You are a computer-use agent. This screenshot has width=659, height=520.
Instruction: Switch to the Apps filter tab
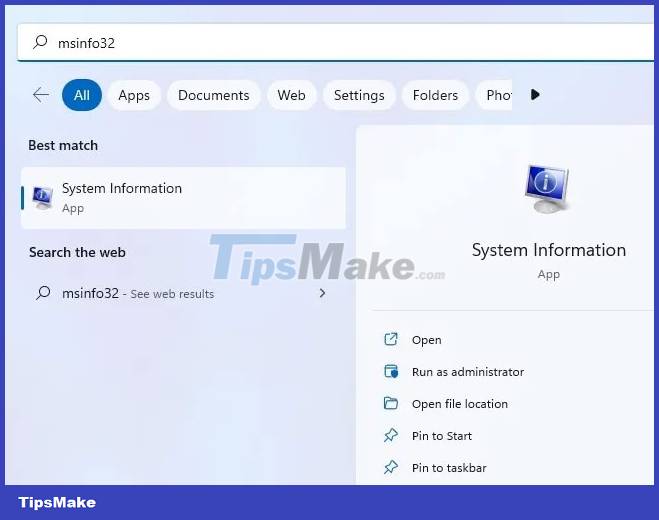tap(134, 95)
